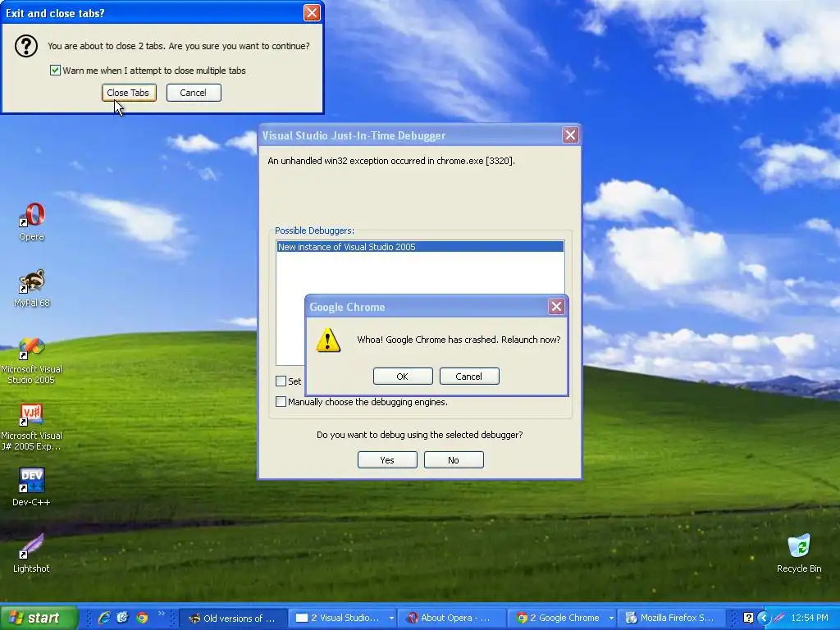Uncheck Warn me when closing multiple tabs

pyautogui.click(x=55, y=71)
